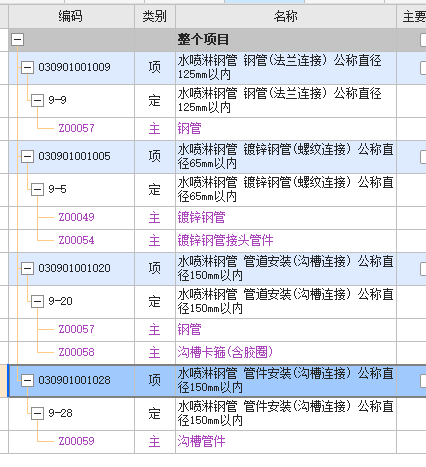
Task: Click the 名称 column header
Action: point(286,16)
